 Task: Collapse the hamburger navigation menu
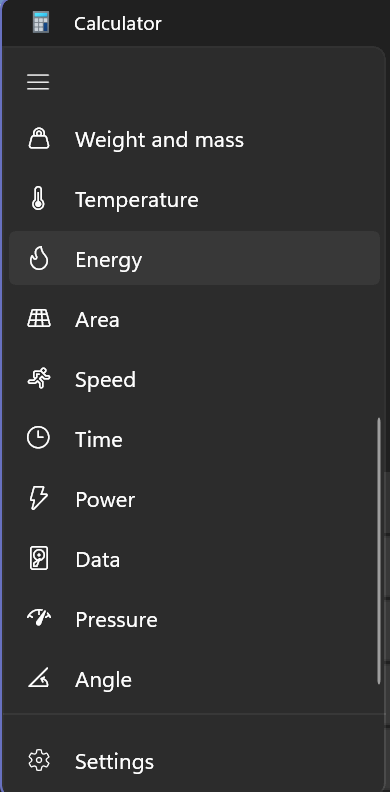[x=38, y=82]
